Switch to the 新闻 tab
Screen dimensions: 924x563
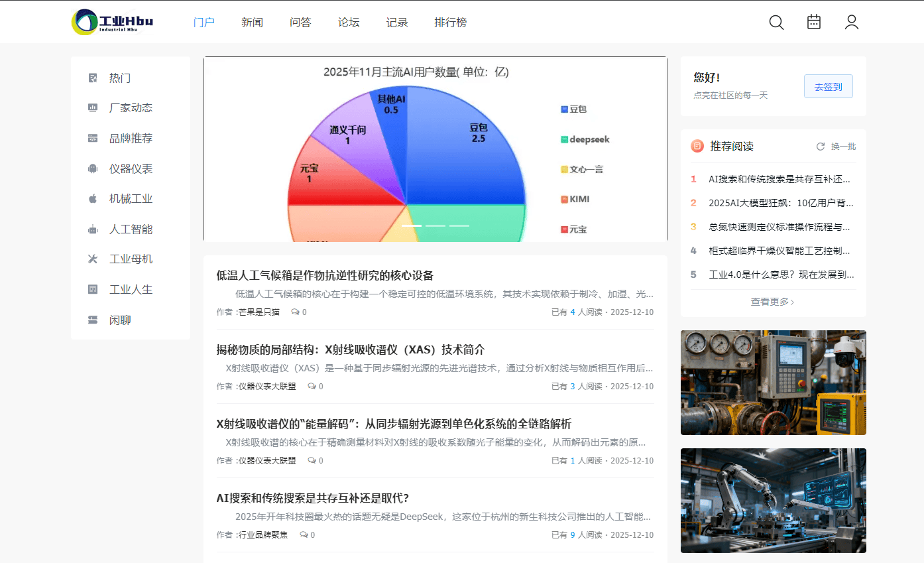(252, 23)
